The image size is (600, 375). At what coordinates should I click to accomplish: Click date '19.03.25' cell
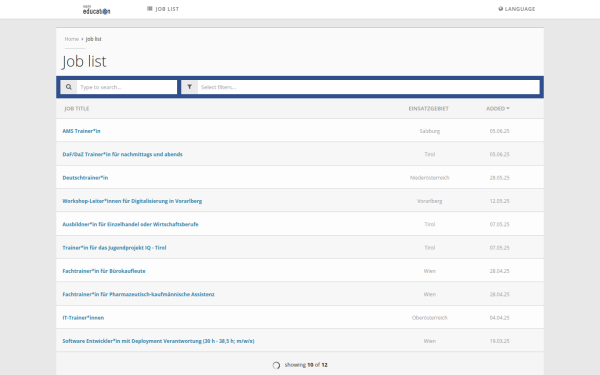499,341
